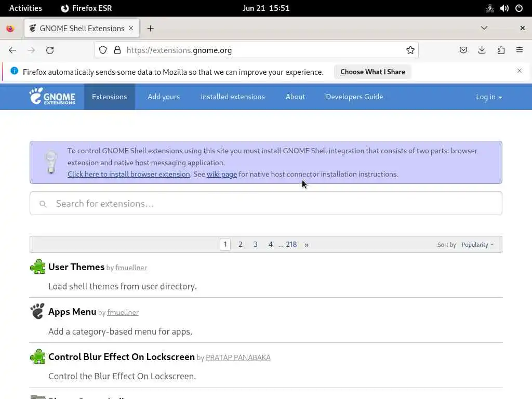
Task: Focus the Search for extensions field
Action: [x=266, y=203]
